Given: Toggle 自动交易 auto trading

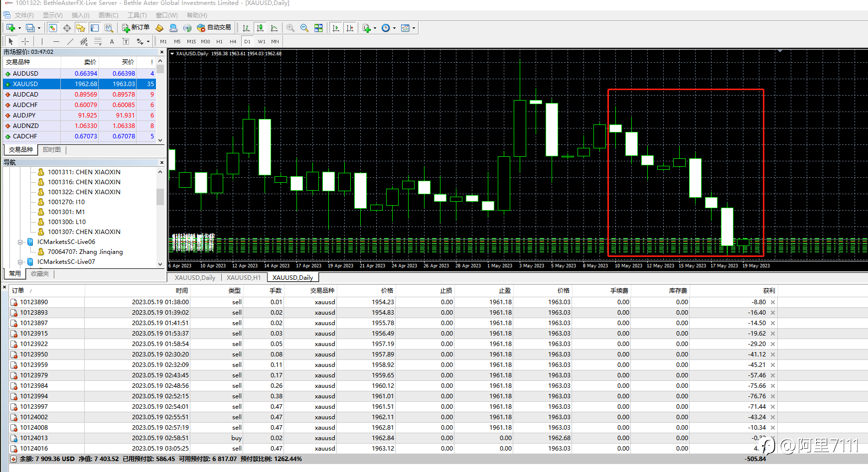Looking at the screenshot, I should click(214, 28).
